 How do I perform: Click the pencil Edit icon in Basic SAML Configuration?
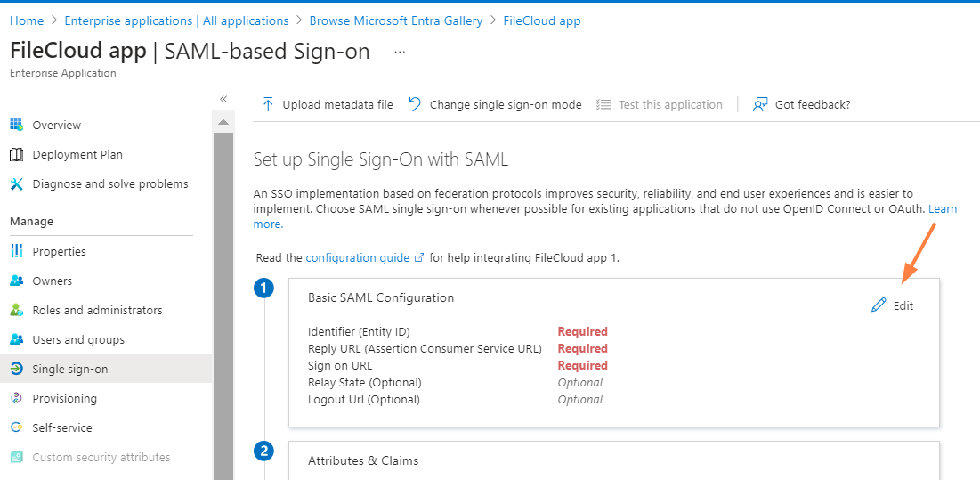click(879, 305)
